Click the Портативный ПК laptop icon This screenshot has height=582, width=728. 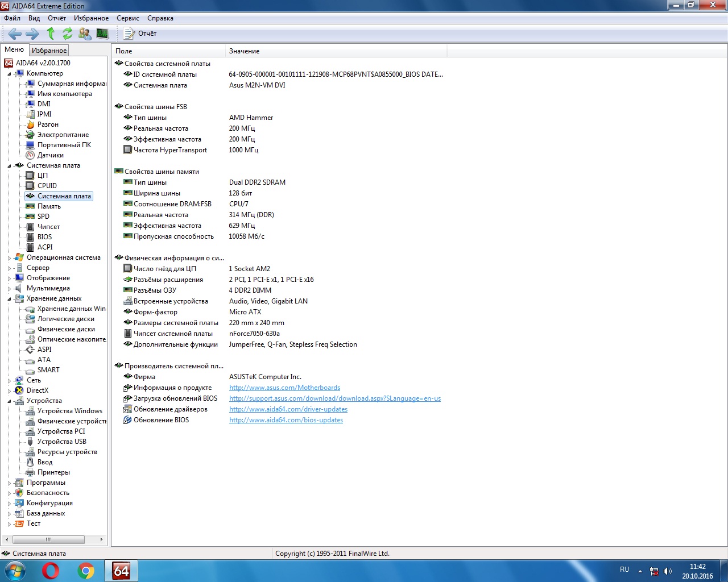coord(30,145)
